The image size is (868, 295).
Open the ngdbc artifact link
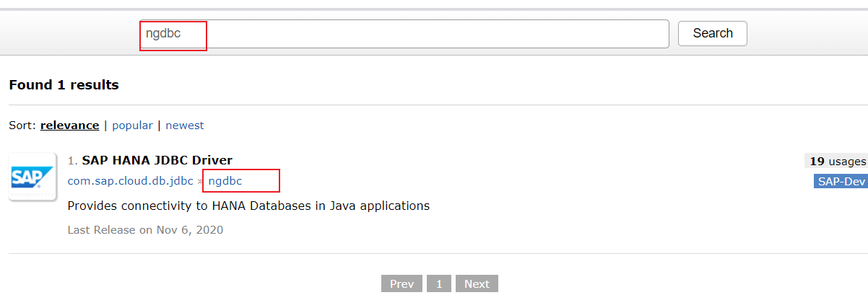(x=225, y=181)
